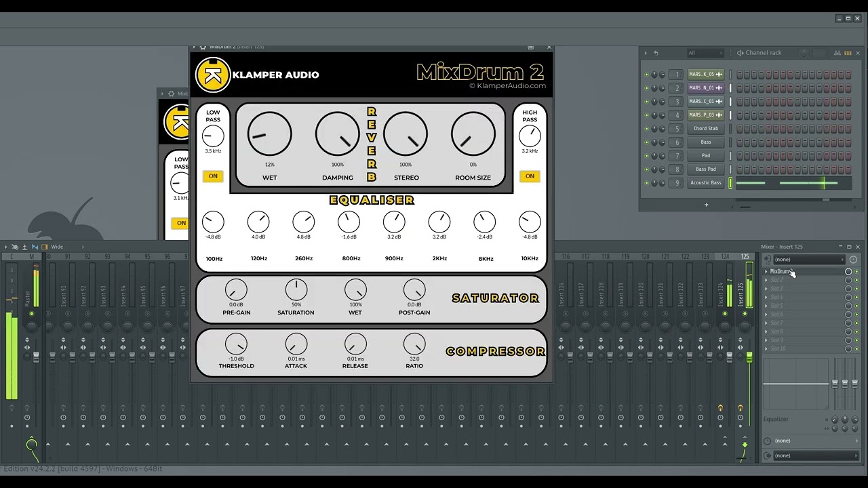Open mixer input (none) dropdown
The width and height of the screenshot is (868, 488).
[x=809, y=260]
